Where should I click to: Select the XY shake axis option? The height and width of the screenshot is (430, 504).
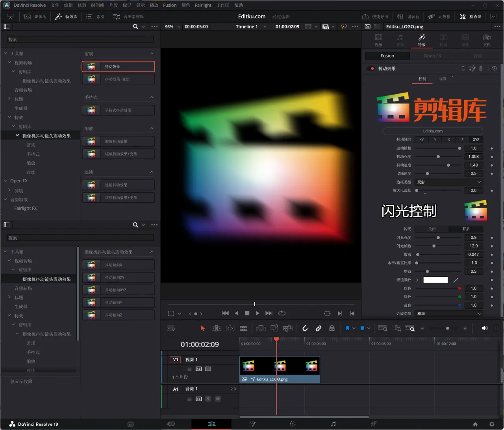pyautogui.click(x=422, y=140)
